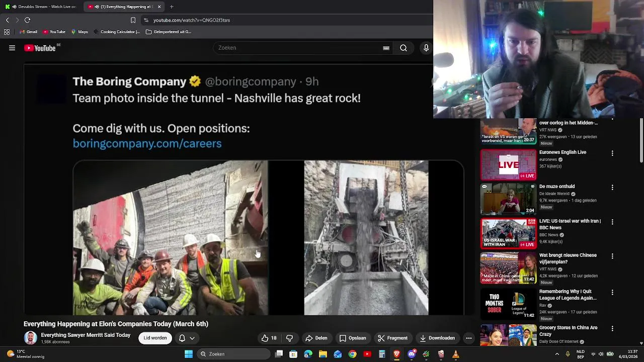Image resolution: width=644 pixels, height=362 pixels.
Task: Click the recommendations sidebar scrollbar
Action: pyautogui.click(x=641, y=141)
